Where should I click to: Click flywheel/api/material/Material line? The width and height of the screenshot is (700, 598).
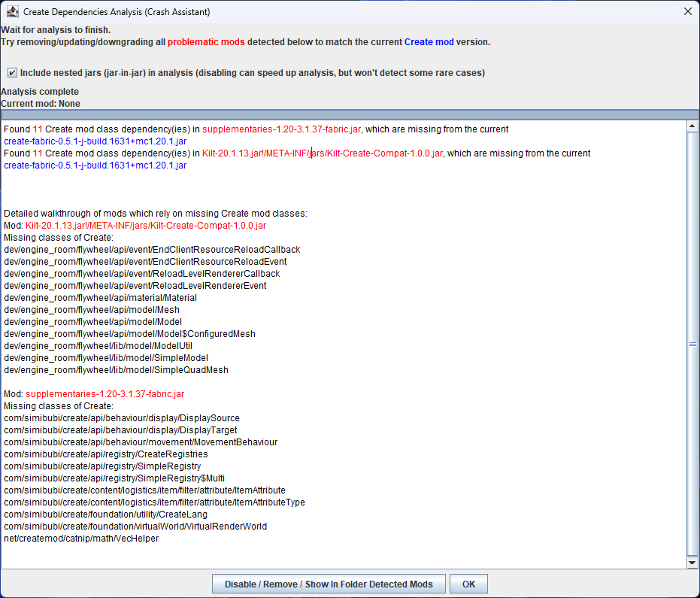pyautogui.click(x=100, y=298)
